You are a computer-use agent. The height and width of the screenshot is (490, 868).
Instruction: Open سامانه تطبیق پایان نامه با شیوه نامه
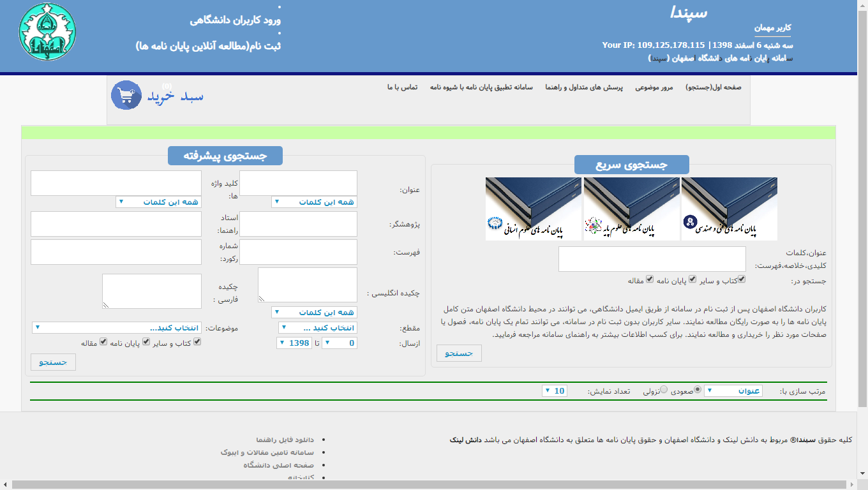(x=481, y=87)
